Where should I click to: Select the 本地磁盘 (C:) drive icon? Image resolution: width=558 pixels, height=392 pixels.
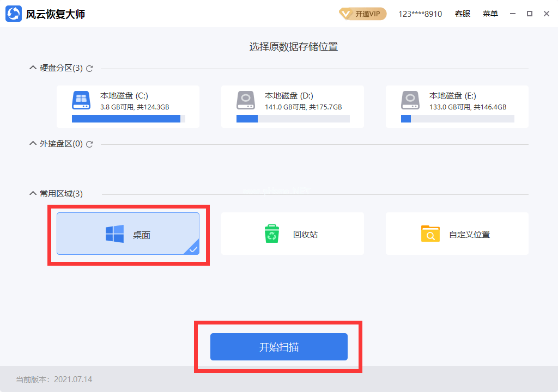tap(81, 100)
